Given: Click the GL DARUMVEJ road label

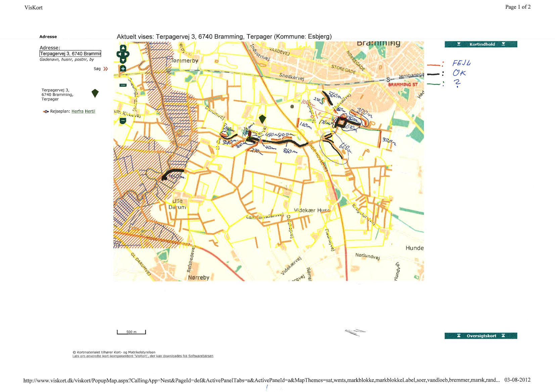Looking at the screenshot, I should coord(141,264).
